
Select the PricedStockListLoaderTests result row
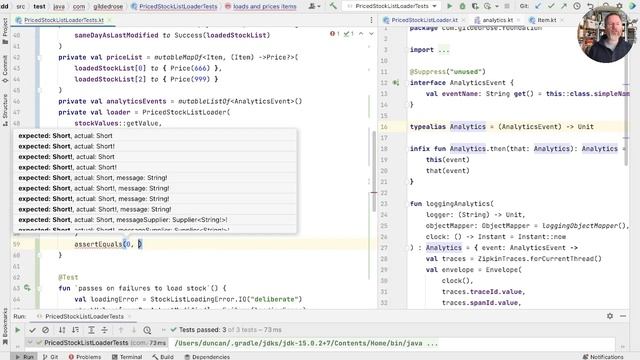coord(98,343)
